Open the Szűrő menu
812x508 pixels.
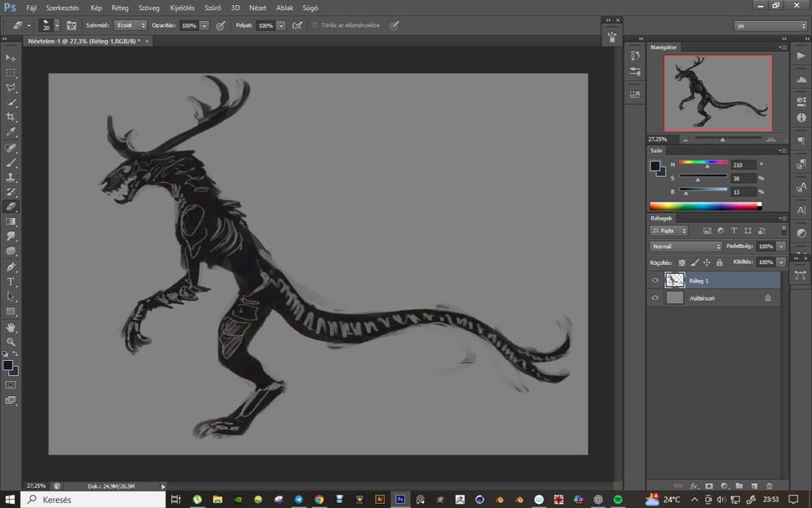click(214, 7)
